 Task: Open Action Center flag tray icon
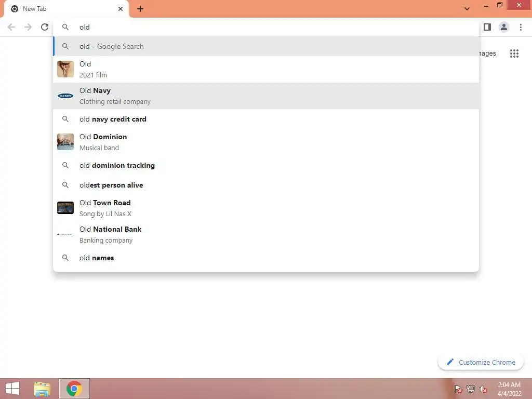(x=458, y=389)
